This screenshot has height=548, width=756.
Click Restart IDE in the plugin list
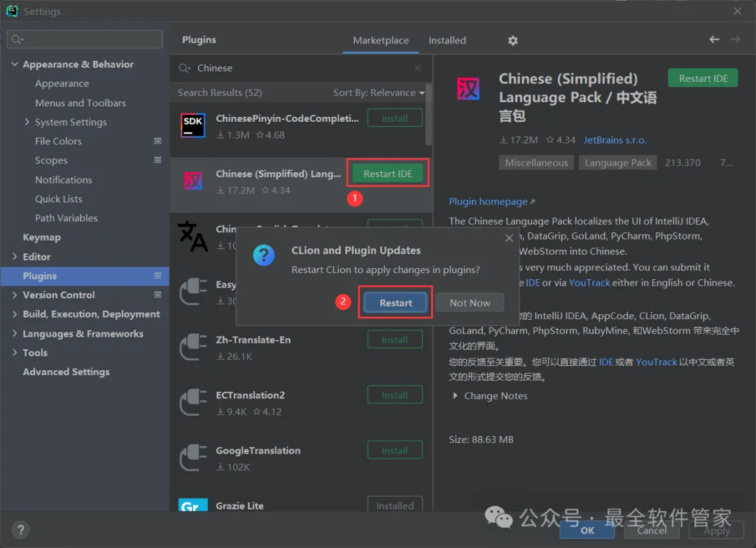388,174
